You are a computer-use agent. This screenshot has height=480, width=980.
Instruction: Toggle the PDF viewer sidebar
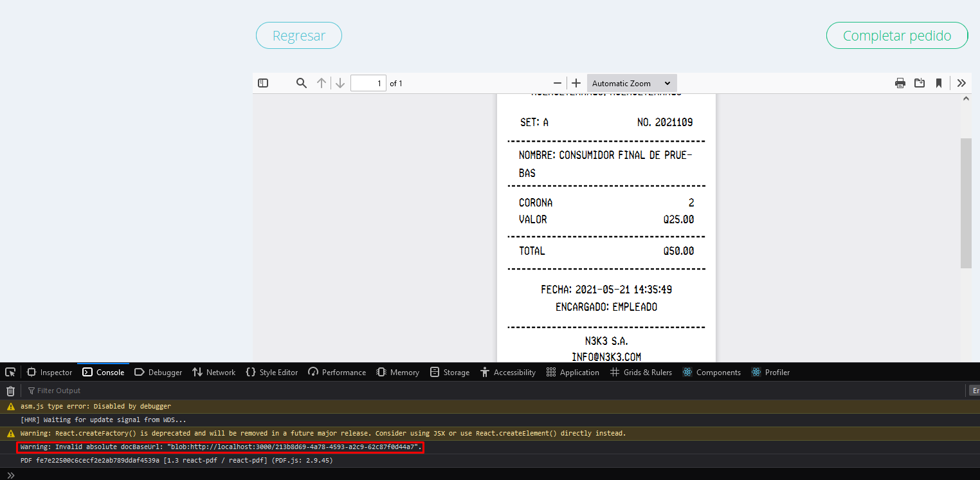point(262,83)
